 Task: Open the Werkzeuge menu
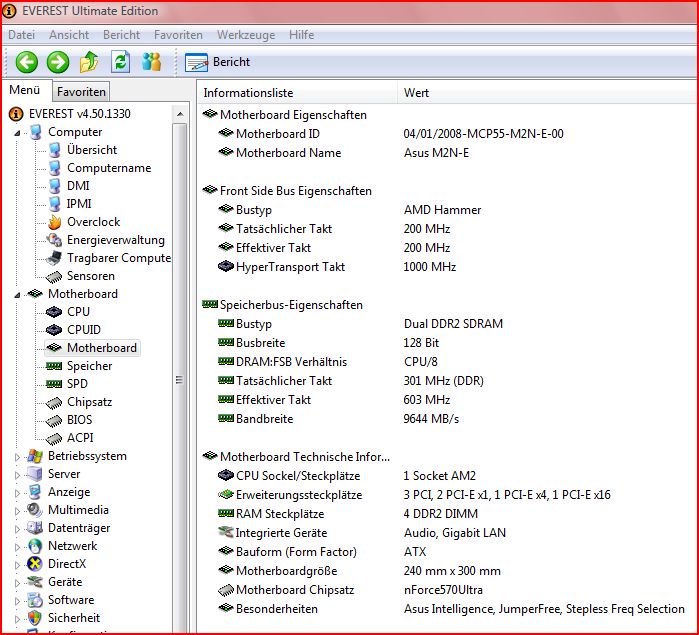[x=246, y=35]
